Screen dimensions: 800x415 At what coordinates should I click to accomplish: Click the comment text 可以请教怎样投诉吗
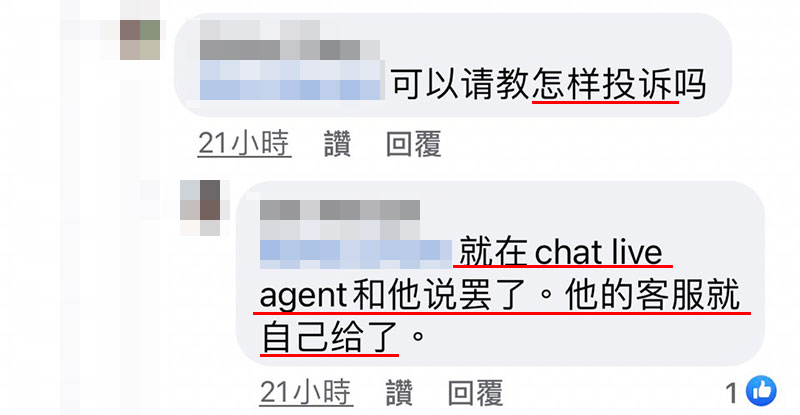(548, 84)
